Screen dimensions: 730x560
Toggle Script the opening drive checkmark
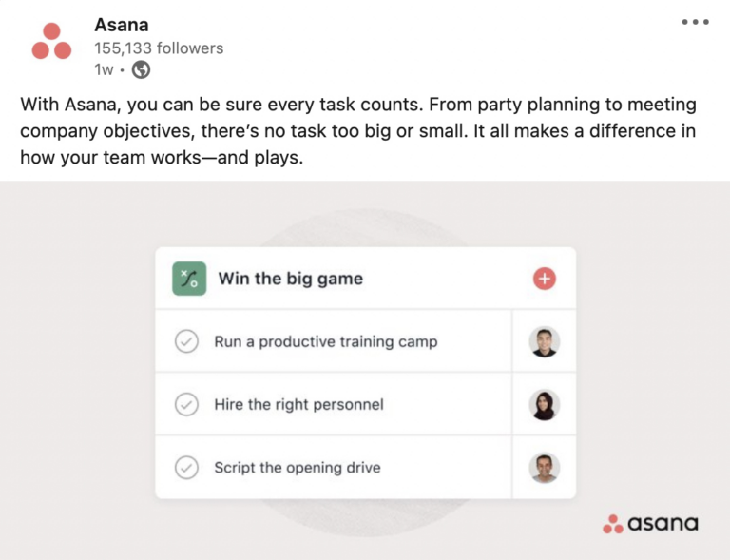pyautogui.click(x=186, y=468)
